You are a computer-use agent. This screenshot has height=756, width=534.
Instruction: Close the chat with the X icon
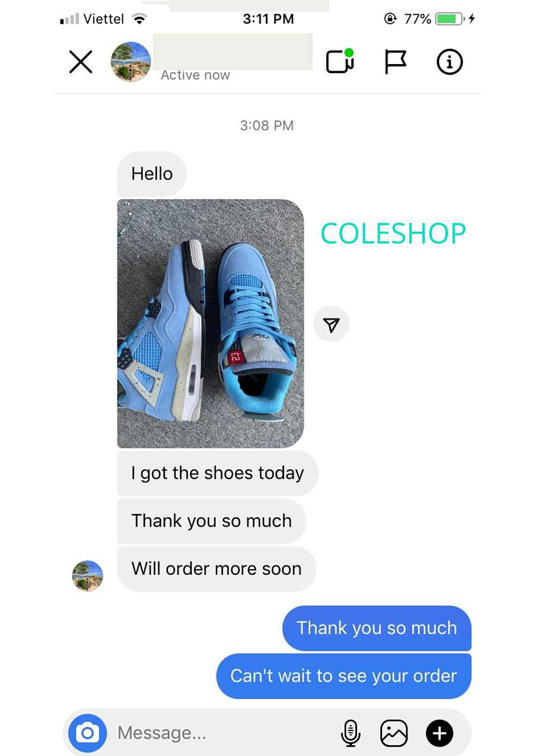pyautogui.click(x=81, y=62)
